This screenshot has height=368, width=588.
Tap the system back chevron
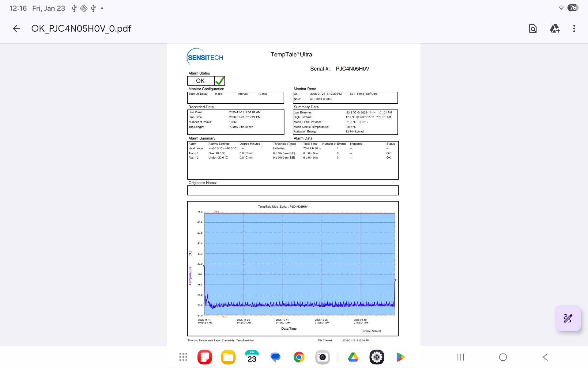coord(545,357)
